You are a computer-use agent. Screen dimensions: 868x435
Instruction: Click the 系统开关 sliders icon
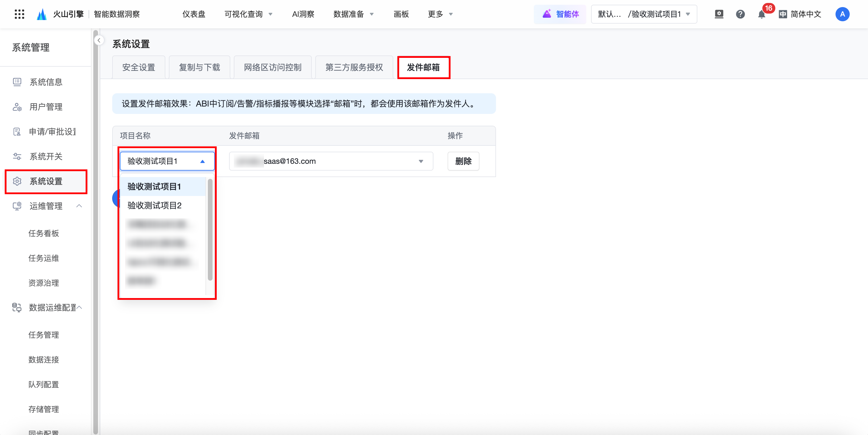[17, 157]
